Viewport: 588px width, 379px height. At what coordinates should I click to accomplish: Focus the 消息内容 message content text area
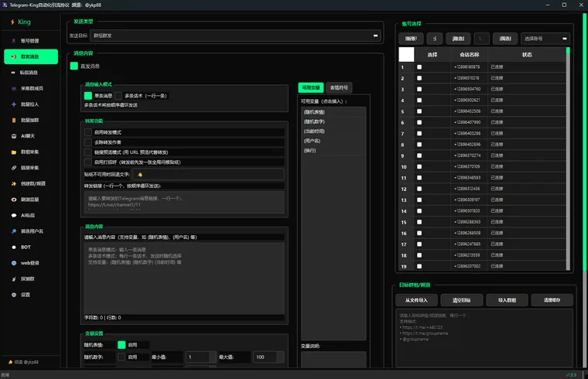184,278
